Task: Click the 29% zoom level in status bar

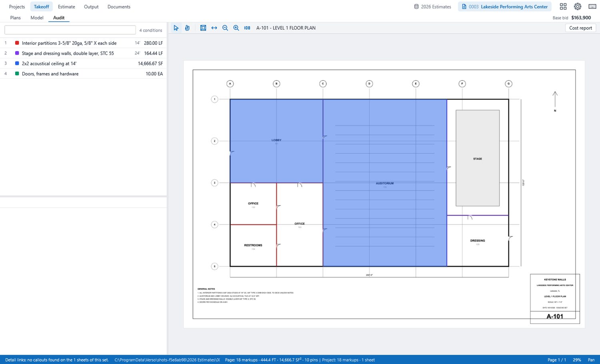Action: 577,360
